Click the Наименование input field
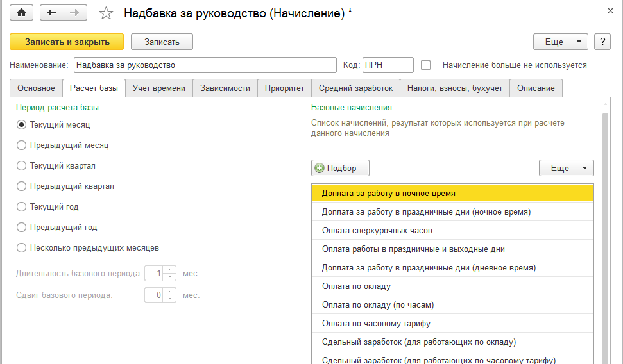Viewport: 623px width, 364px height. (205, 65)
